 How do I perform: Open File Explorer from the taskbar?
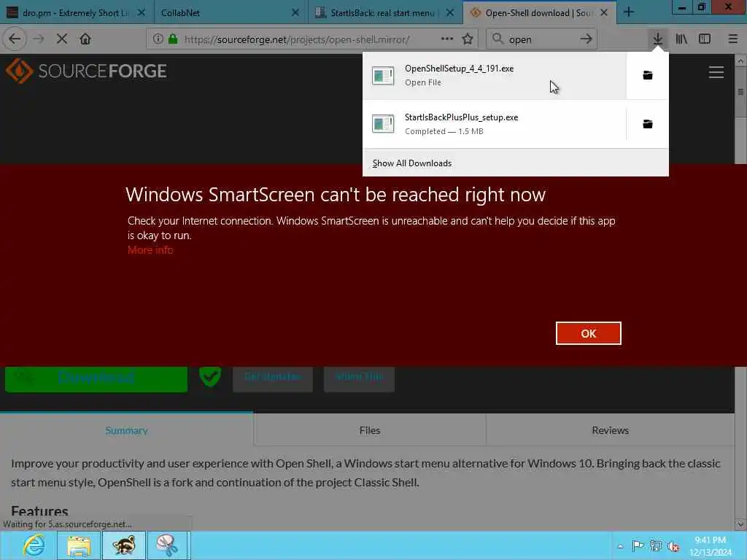79,545
